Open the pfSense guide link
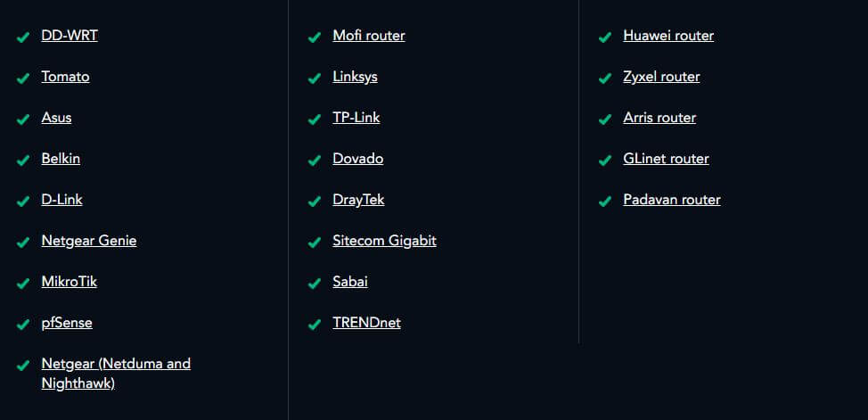 click(67, 323)
